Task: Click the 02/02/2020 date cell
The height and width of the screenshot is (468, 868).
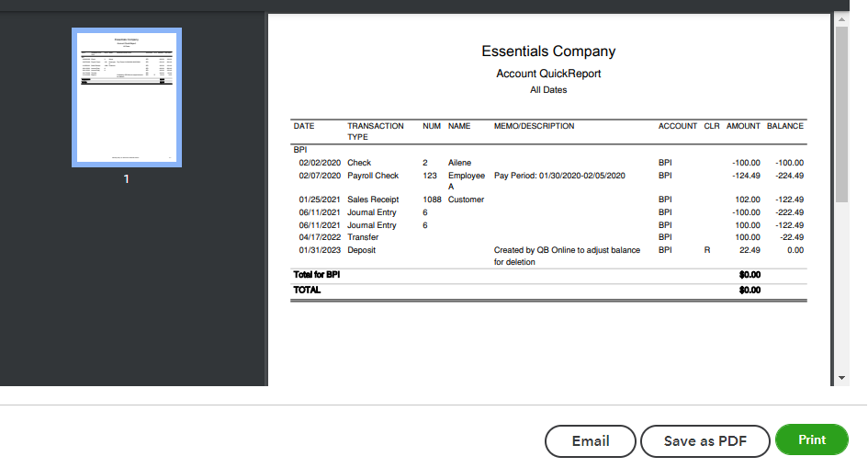Action: [320, 163]
